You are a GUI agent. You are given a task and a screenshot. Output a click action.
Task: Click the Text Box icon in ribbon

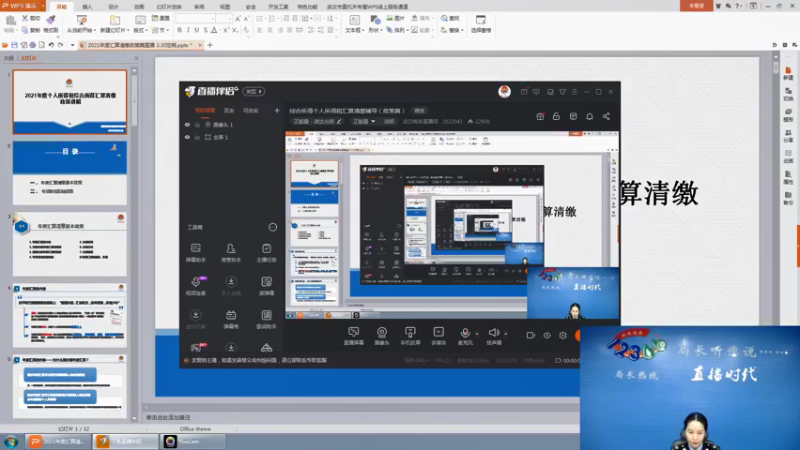[x=354, y=20]
